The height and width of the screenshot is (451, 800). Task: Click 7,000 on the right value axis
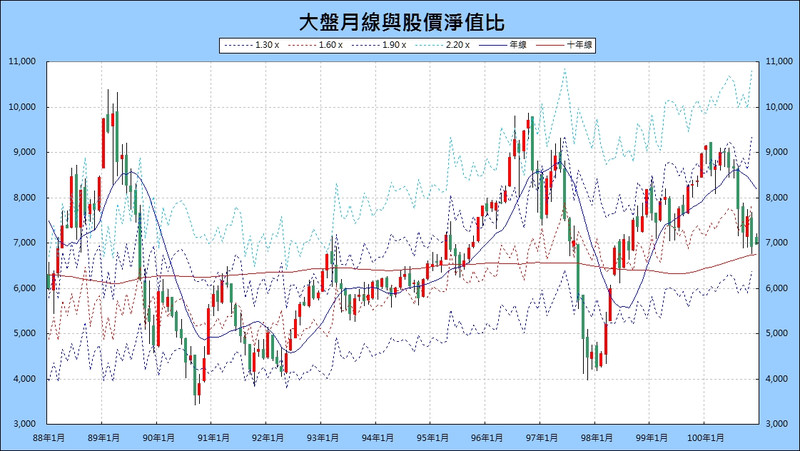click(x=778, y=242)
